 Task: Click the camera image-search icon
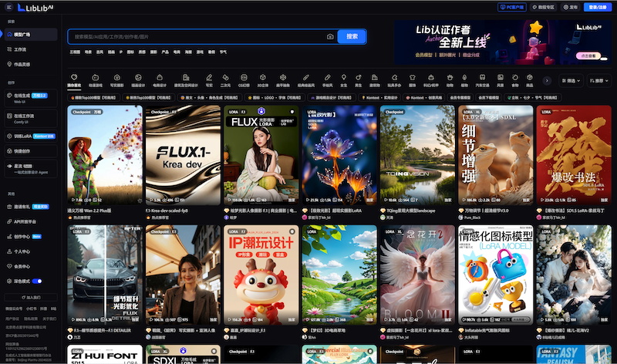click(330, 36)
